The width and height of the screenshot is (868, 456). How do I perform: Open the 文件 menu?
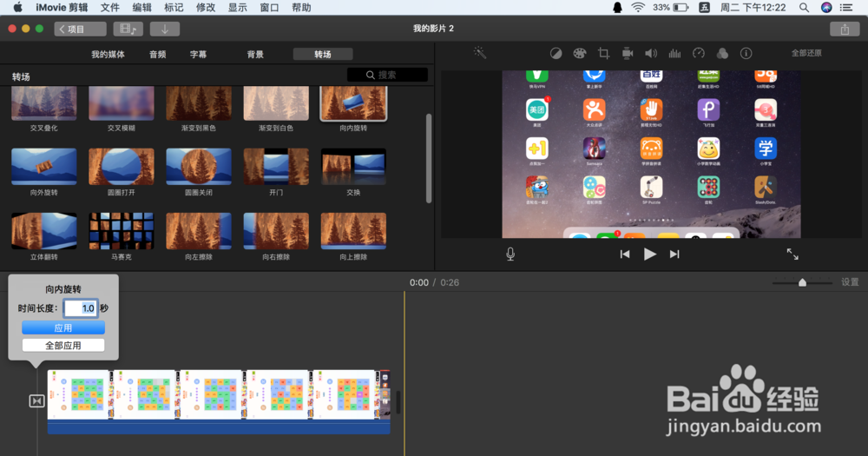(x=109, y=7)
